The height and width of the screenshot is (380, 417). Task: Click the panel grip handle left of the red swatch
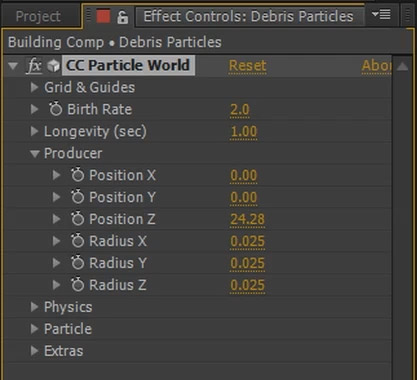(x=88, y=16)
